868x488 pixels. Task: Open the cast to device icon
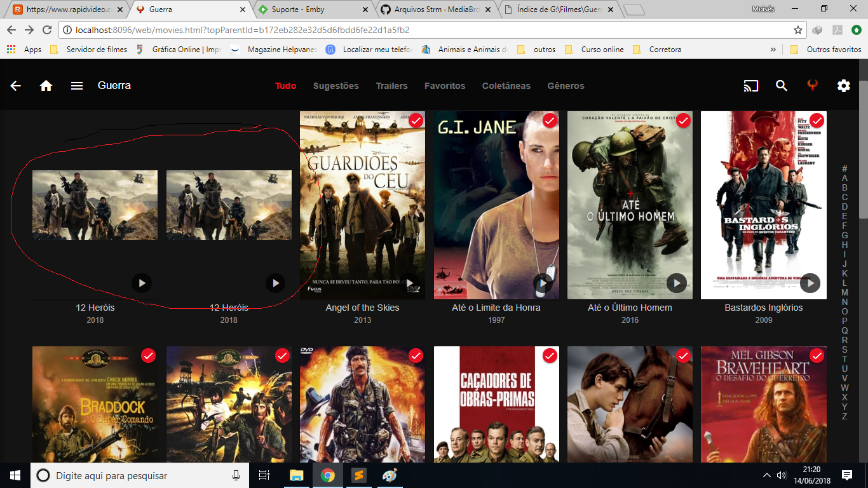point(751,86)
